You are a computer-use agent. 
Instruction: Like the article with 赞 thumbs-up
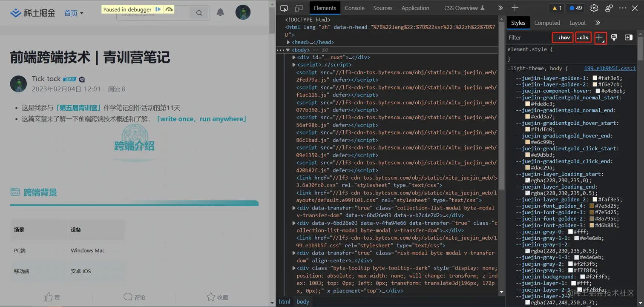tap(52, 297)
